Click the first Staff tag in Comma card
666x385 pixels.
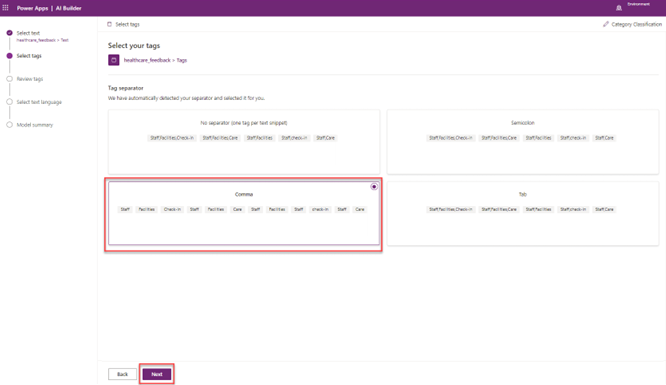click(x=125, y=209)
